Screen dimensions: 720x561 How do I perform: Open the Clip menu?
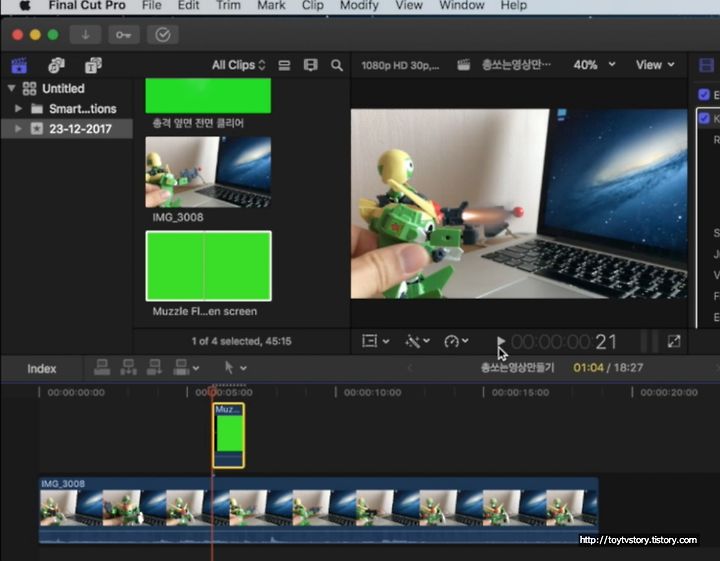(313, 6)
